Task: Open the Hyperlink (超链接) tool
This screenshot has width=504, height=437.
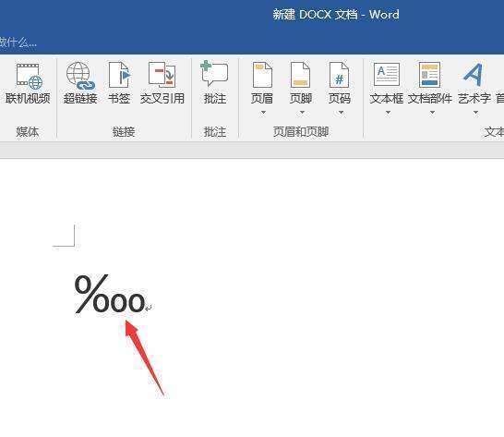Action: click(x=80, y=84)
